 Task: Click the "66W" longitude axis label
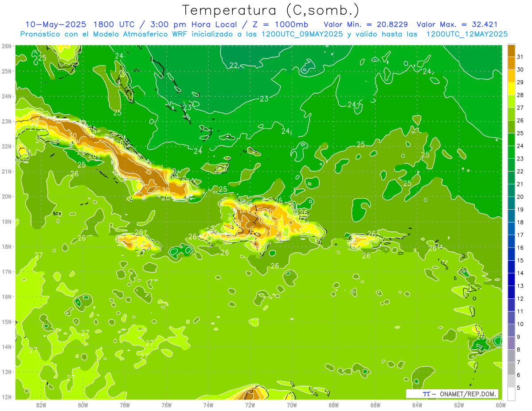pyautogui.click(x=376, y=405)
